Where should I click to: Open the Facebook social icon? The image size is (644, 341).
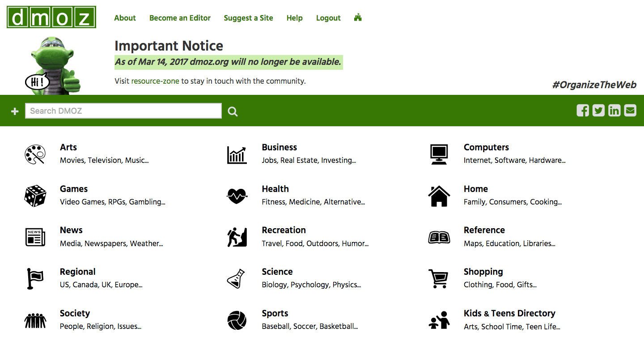[583, 110]
